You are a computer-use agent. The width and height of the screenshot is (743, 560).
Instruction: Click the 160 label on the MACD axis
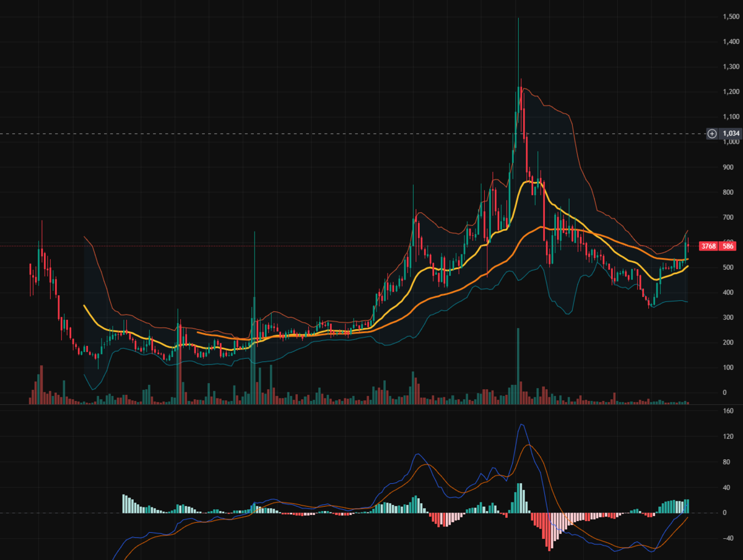coord(729,411)
